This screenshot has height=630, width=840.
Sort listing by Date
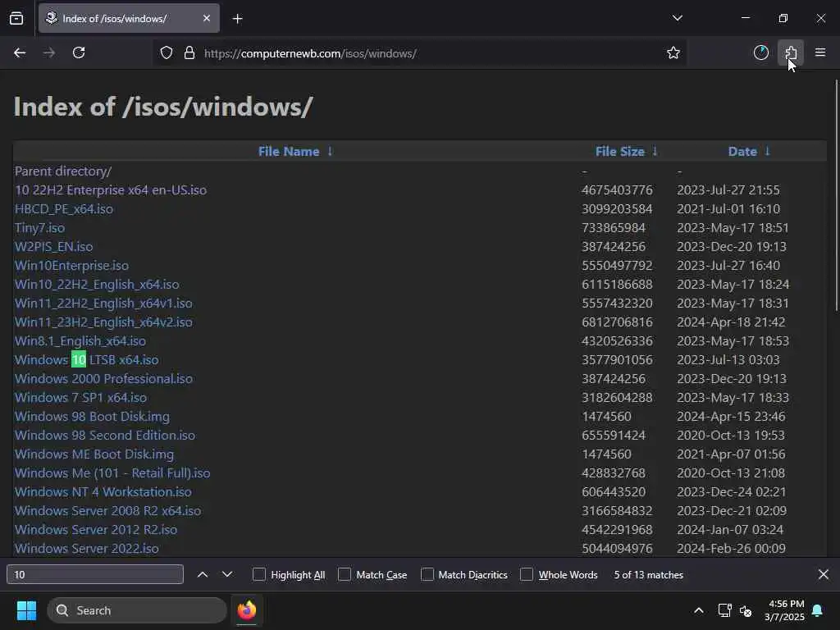(x=742, y=152)
